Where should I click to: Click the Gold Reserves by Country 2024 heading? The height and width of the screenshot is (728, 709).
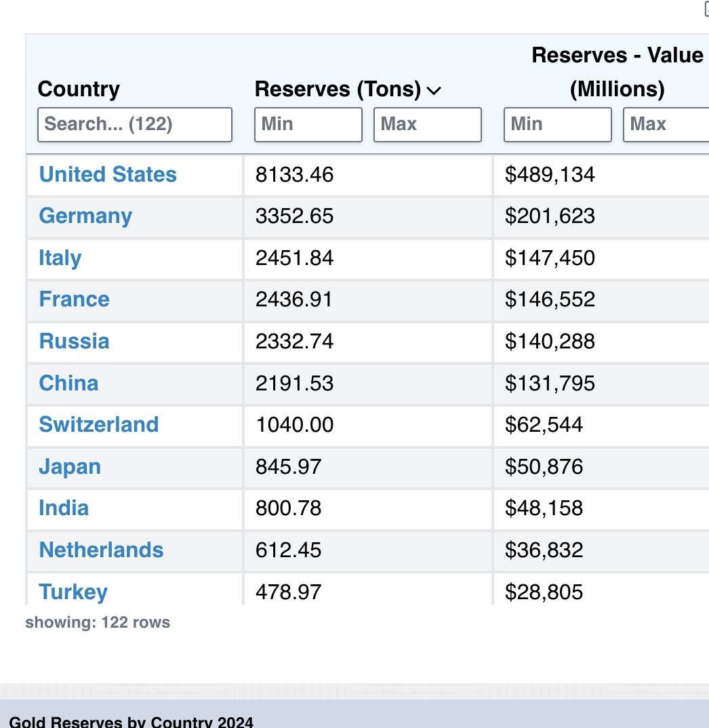coord(131,722)
